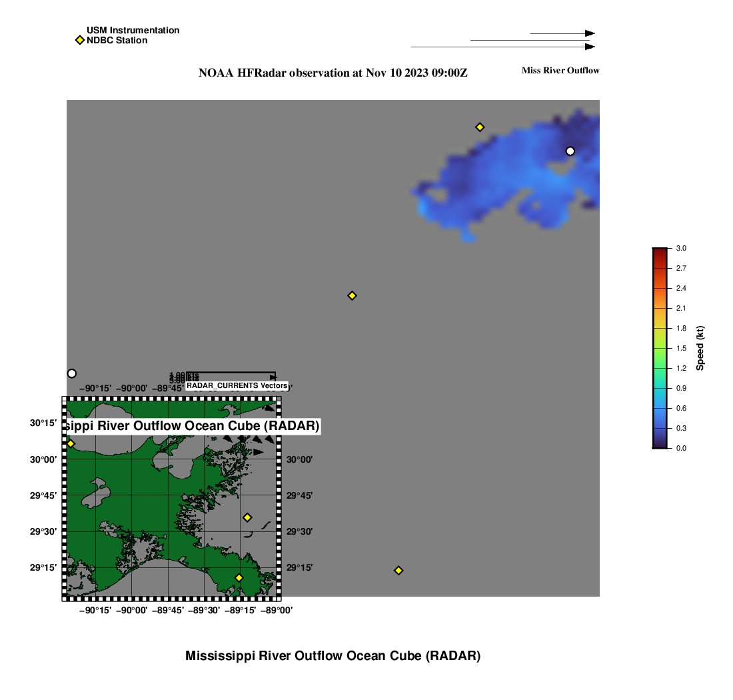
Task: Click the white inset banner reading Ocean Cube (RADAR)
Action: [x=193, y=426]
